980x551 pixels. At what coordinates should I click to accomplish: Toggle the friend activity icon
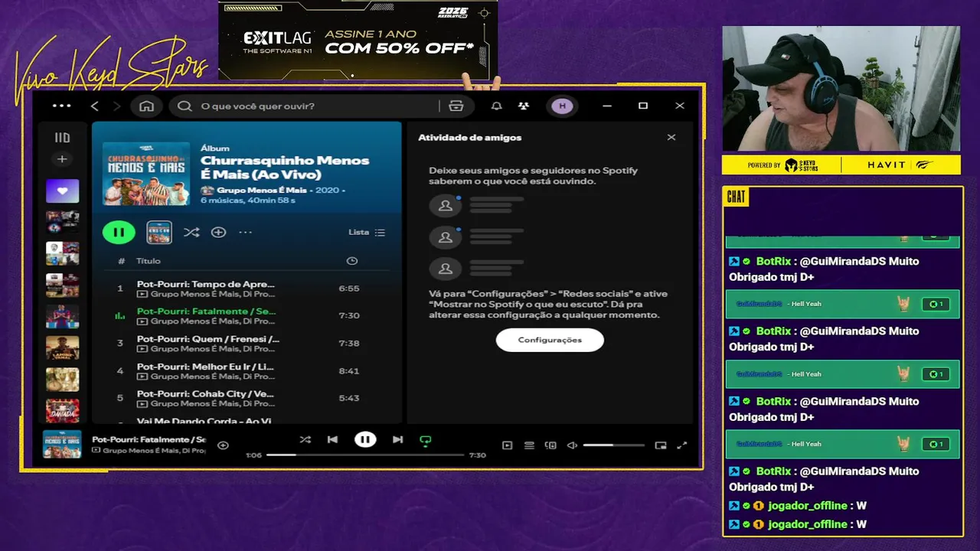point(523,106)
